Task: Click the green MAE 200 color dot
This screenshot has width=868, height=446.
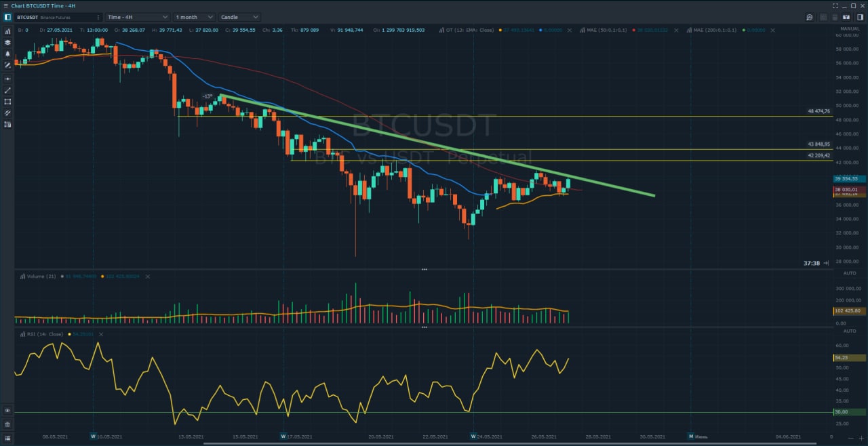Action: (744, 30)
